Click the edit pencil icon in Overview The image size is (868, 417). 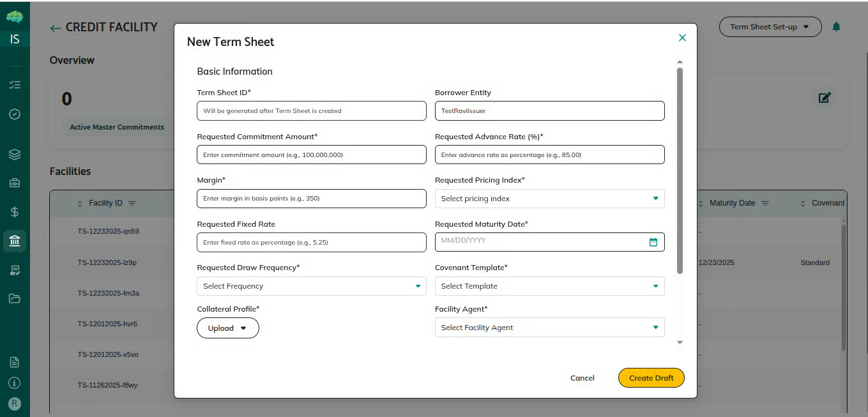point(825,98)
